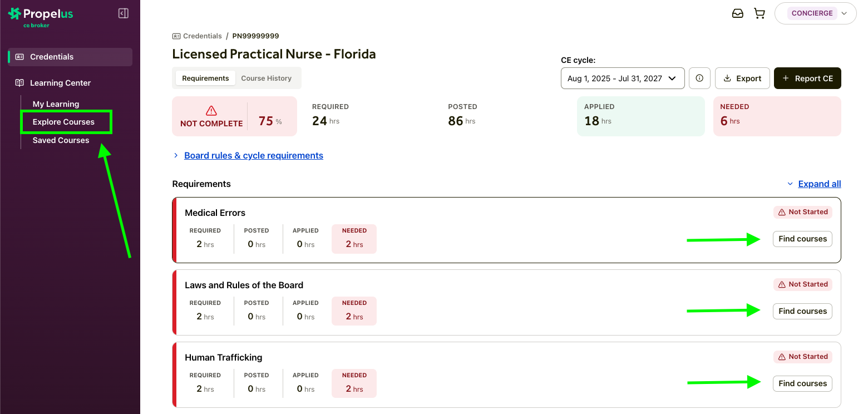This screenshot has width=868, height=414.
Task: Click the credentials icon in the breadcrumb
Action: click(176, 36)
